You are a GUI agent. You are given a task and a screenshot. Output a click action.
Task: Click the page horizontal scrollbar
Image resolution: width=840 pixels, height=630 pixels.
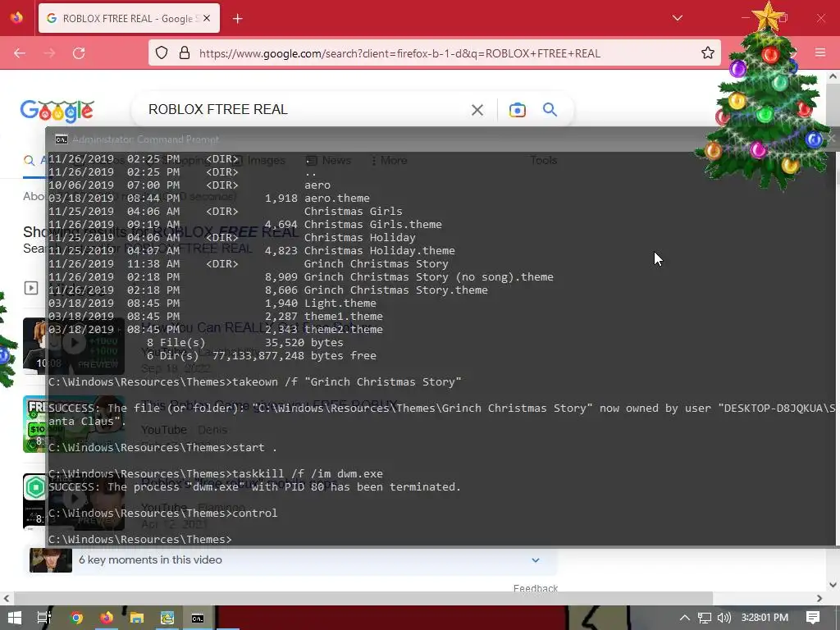363,598
